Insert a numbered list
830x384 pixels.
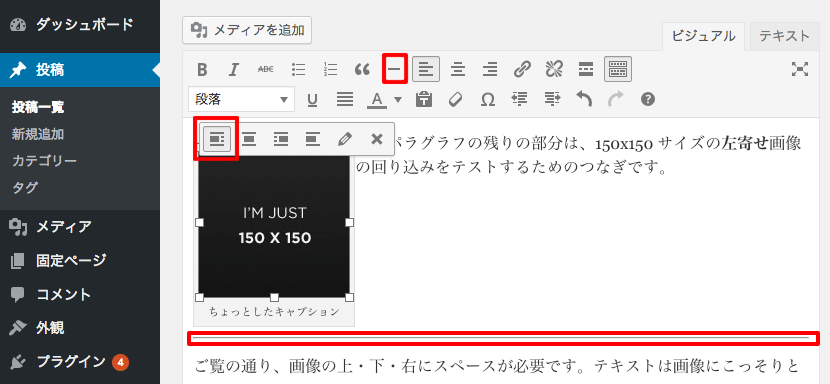tap(330, 69)
